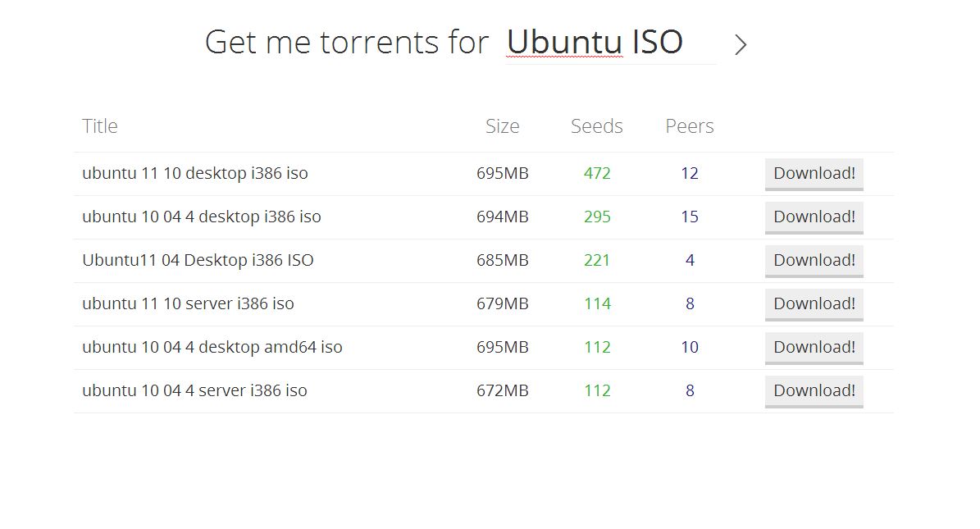Click the 'Get me torrents for' heading
This screenshot has height=529, width=980.
click(346, 43)
